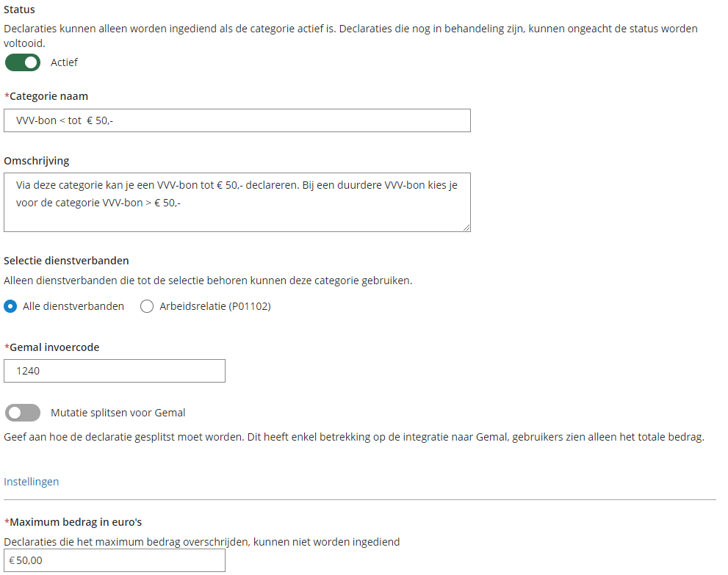The width and height of the screenshot is (728, 575).
Task: Click the Maximum bedrag in euro's field
Action: (x=115, y=560)
